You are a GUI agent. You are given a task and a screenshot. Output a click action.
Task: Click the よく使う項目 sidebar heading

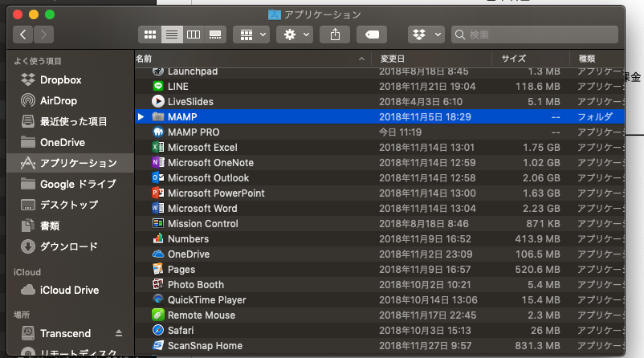coord(38,61)
